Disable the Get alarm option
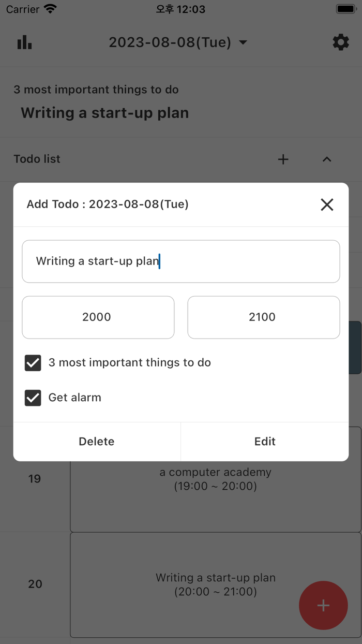The image size is (362, 644). 33,398
